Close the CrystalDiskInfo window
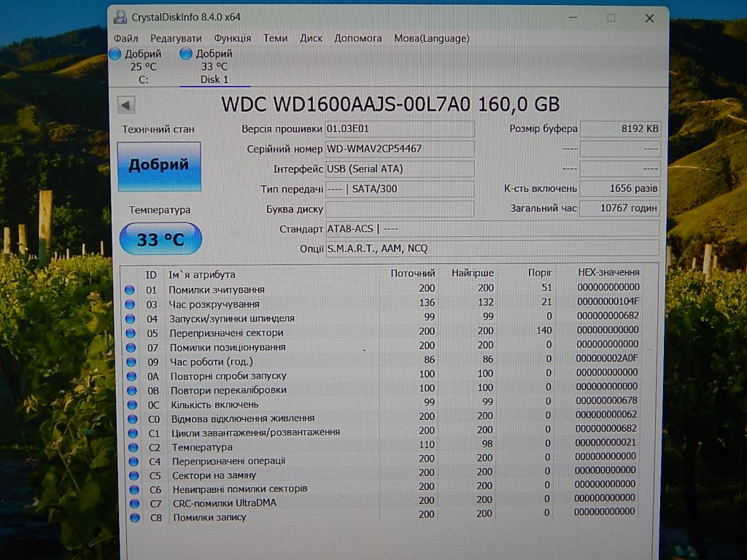 (x=649, y=18)
